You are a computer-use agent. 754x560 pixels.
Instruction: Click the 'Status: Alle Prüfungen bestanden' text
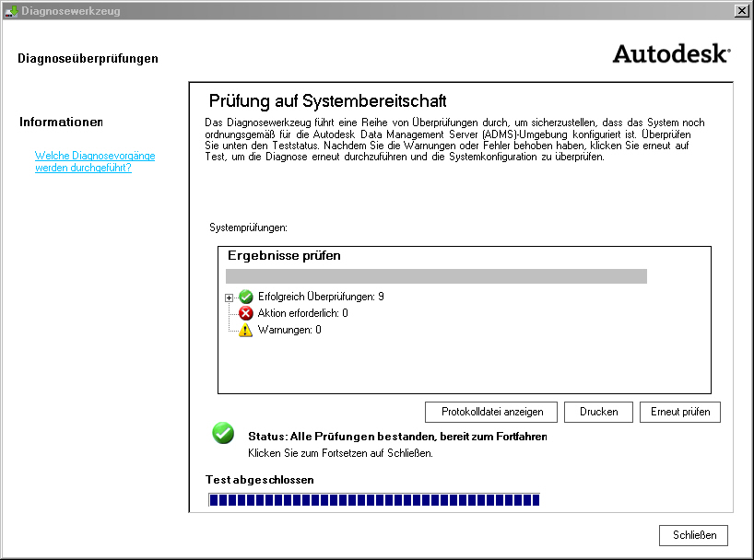tap(397, 437)
